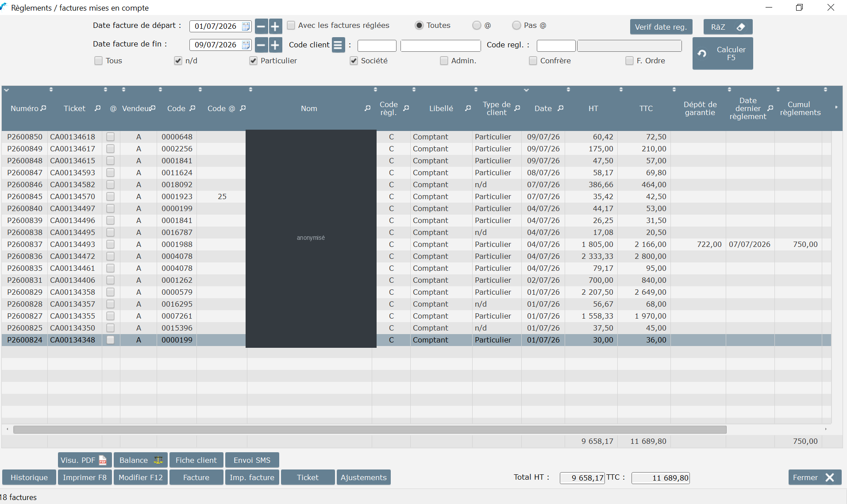The width and height of the screenshot is (847, 504).
Task: Search in the Nom column
Action: (368, 108)
